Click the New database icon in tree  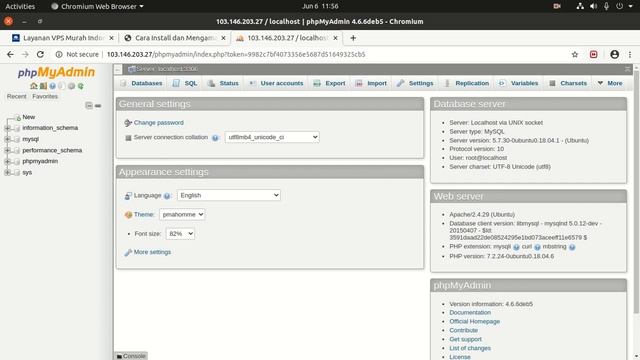17,117
